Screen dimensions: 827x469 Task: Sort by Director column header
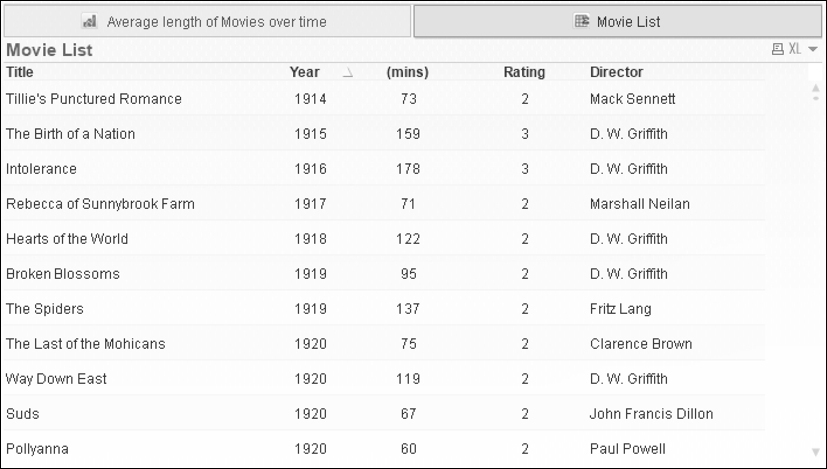(617, 72)
